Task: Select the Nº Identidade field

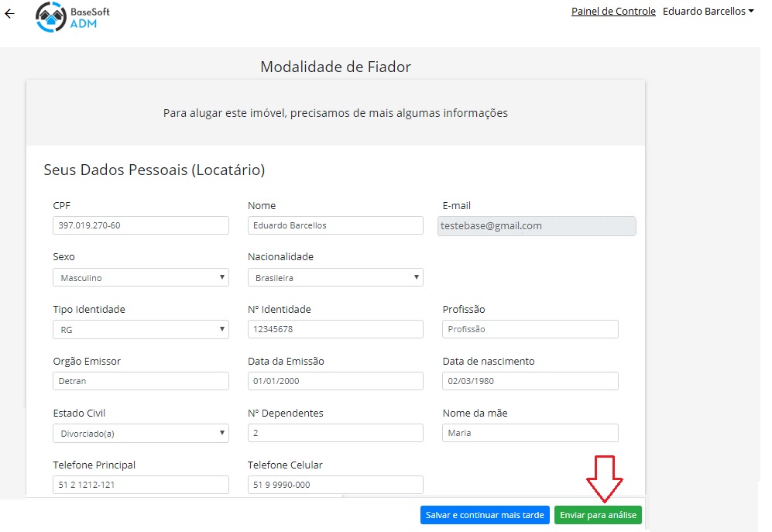Action: point(335,329)
